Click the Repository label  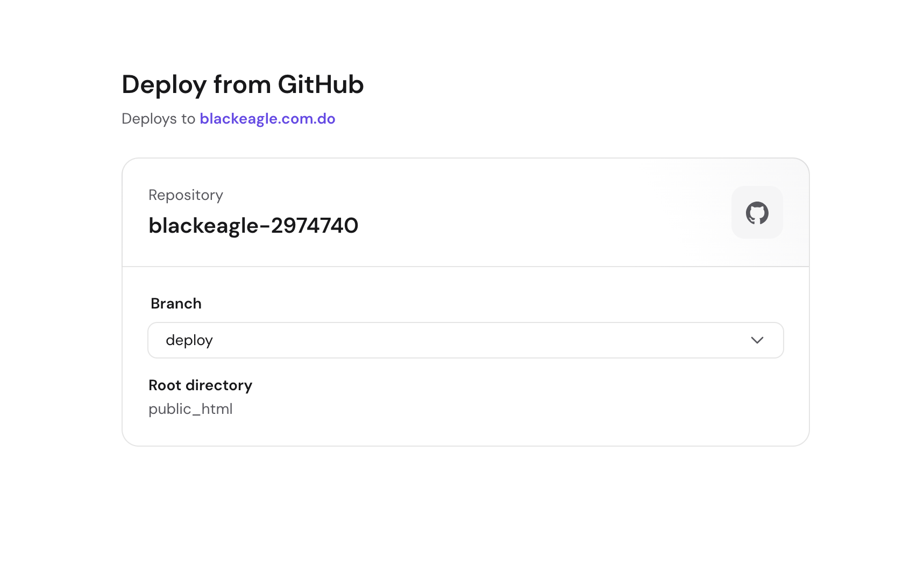point(186,195)
